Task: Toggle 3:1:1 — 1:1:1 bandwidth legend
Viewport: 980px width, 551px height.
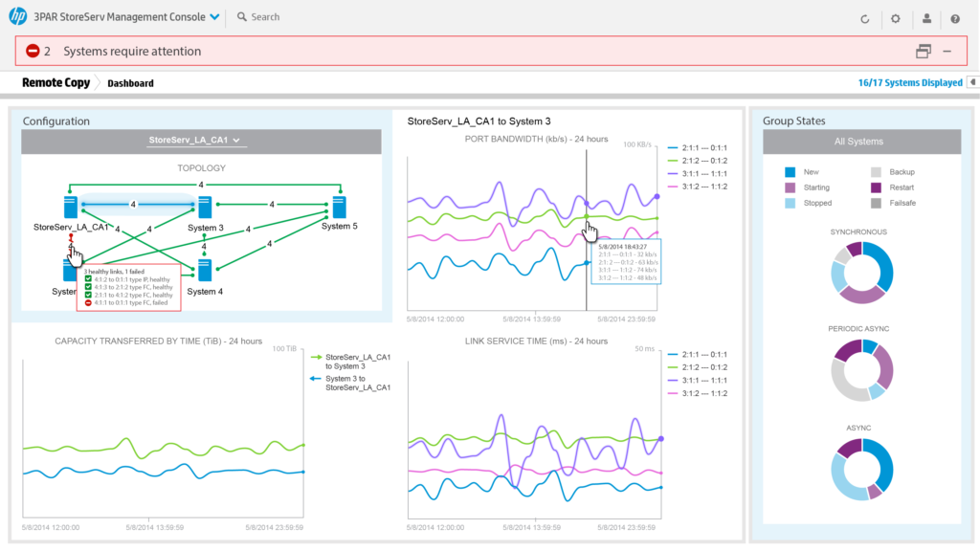Action: (698, 174)
